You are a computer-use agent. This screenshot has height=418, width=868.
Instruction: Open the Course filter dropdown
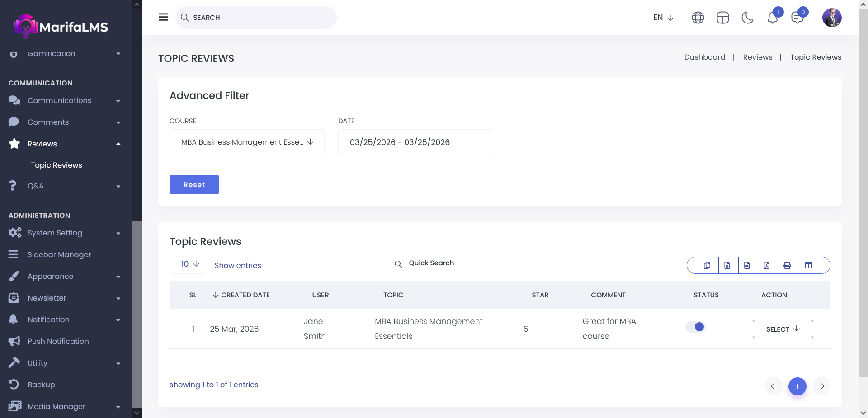coord(247,142)
